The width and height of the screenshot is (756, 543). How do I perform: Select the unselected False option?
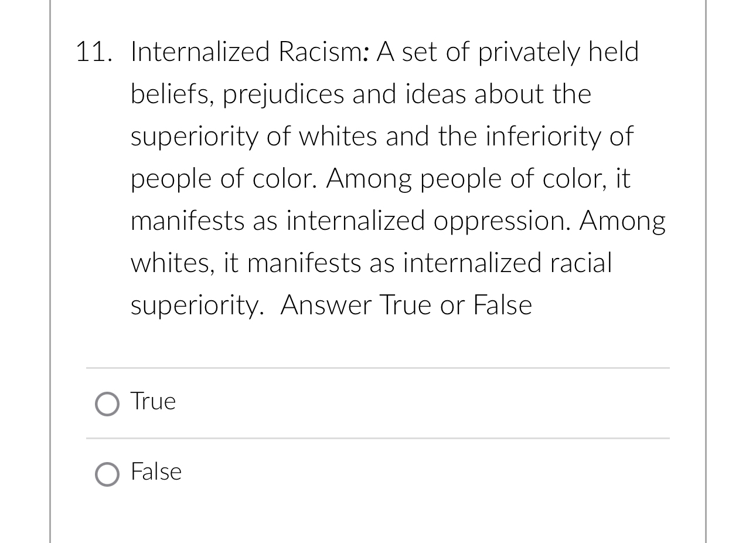tap(107, 474)
